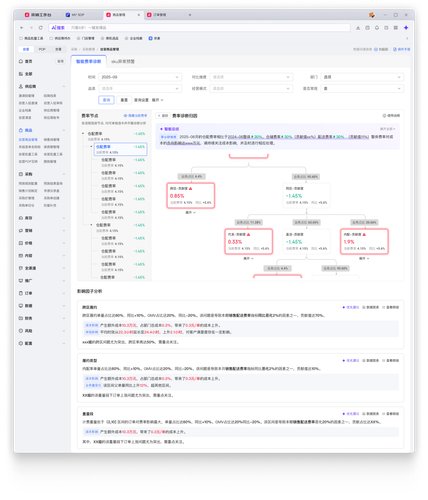The image size is (428, 500).
Task: Click the 库存 warehouse icon in the sidebar
Action: click(21, 218)
